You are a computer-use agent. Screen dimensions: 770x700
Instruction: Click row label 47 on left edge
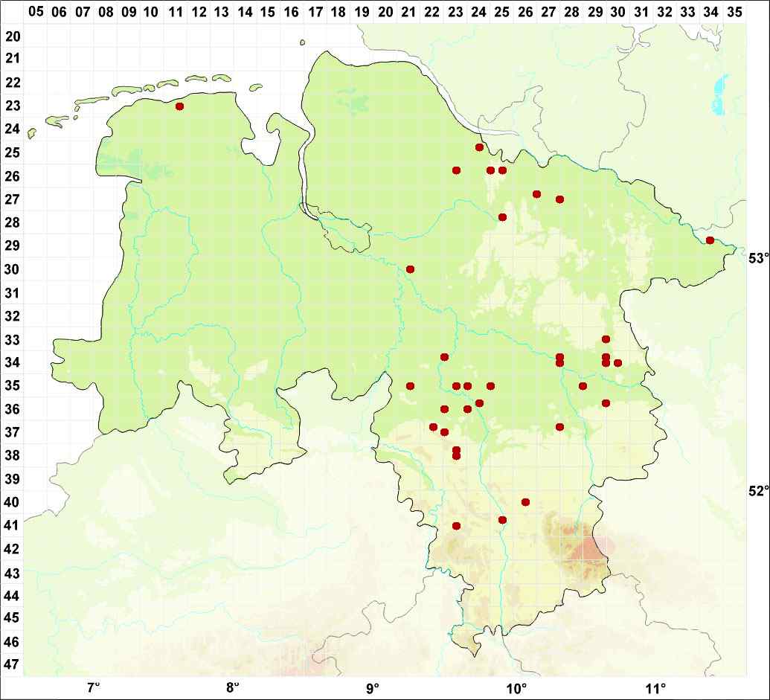pos(13,664)
